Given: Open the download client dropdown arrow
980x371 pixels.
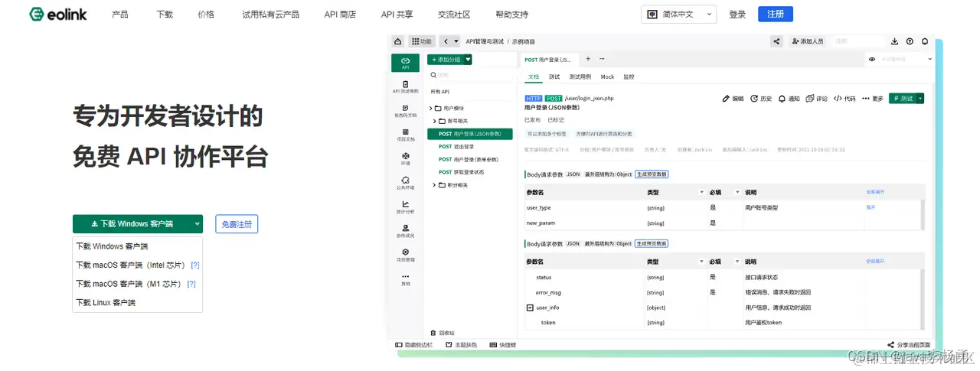Looking at the screenshot, I should 198,224.
